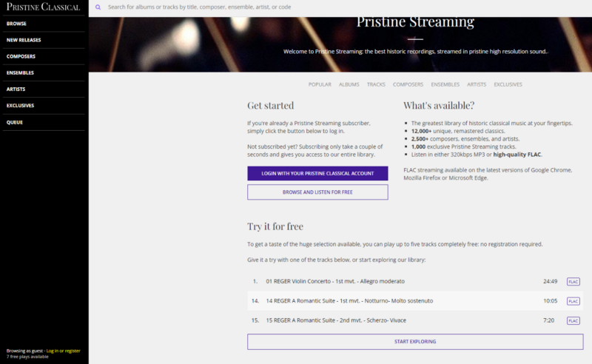The height and width of the screenshot is (364, 592).
Task: Click the Pristine Classical logo
Action: [43, 7]
